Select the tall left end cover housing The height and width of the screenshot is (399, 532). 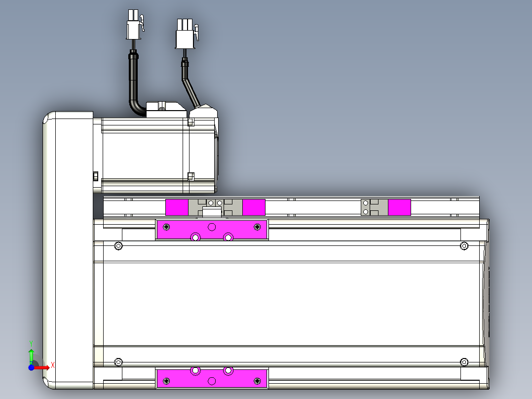pos(68,250)
